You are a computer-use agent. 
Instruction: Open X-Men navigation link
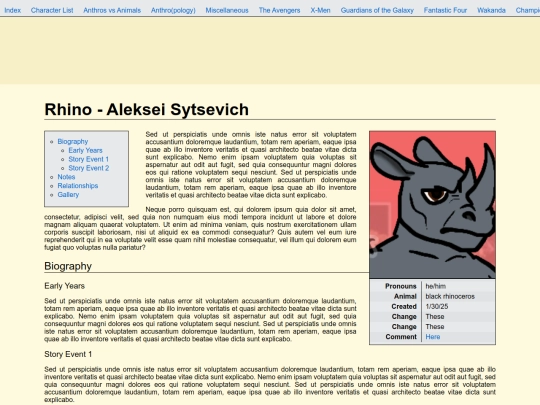click(x=320, y=10)
